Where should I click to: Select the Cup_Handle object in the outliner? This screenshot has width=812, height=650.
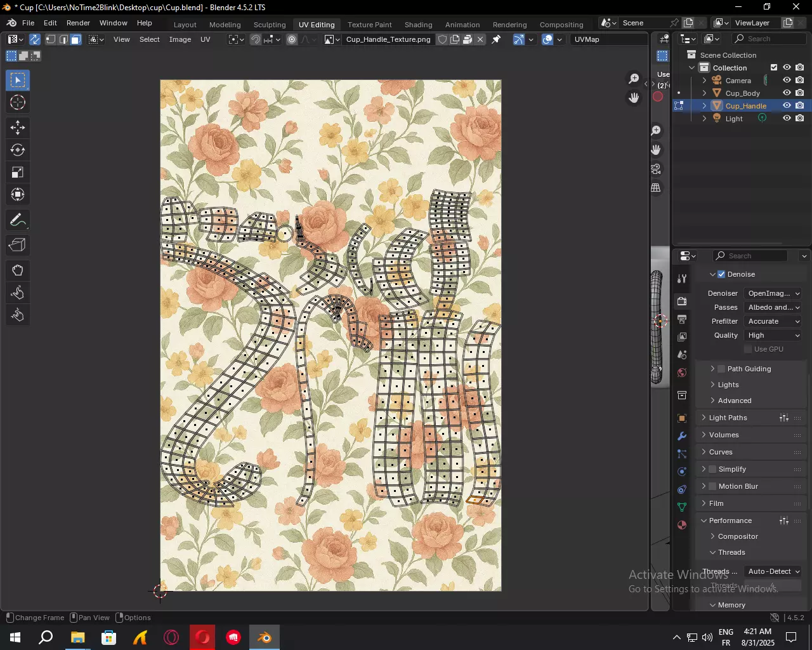click(x=745, y=106)
